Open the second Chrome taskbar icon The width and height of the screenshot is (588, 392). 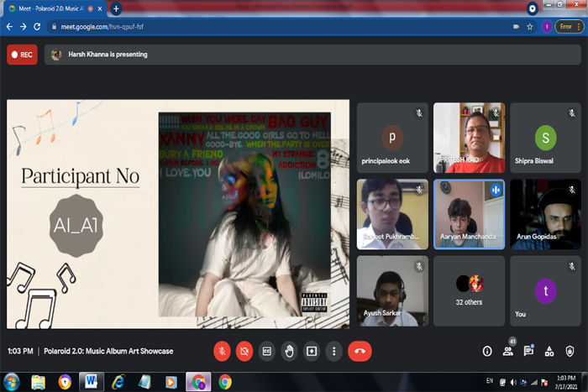[225, 382]
